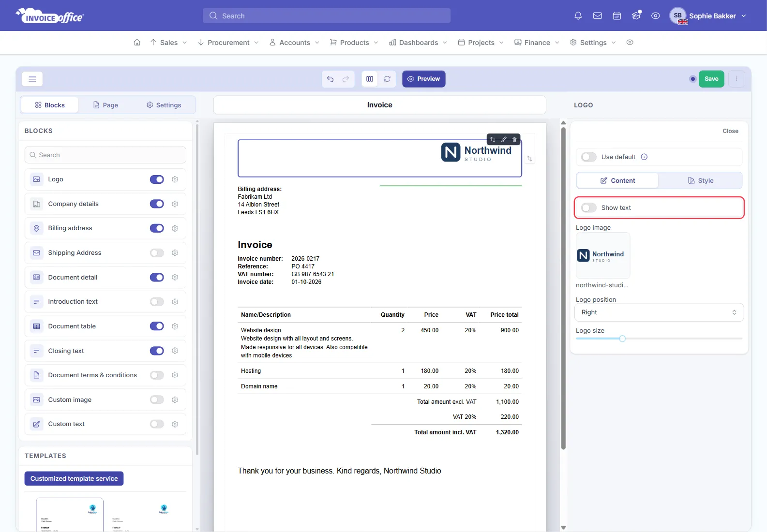767x532 pixels.
Task: Switch to the Style tab
Action: pyautogui.click(x=700, y=180)
